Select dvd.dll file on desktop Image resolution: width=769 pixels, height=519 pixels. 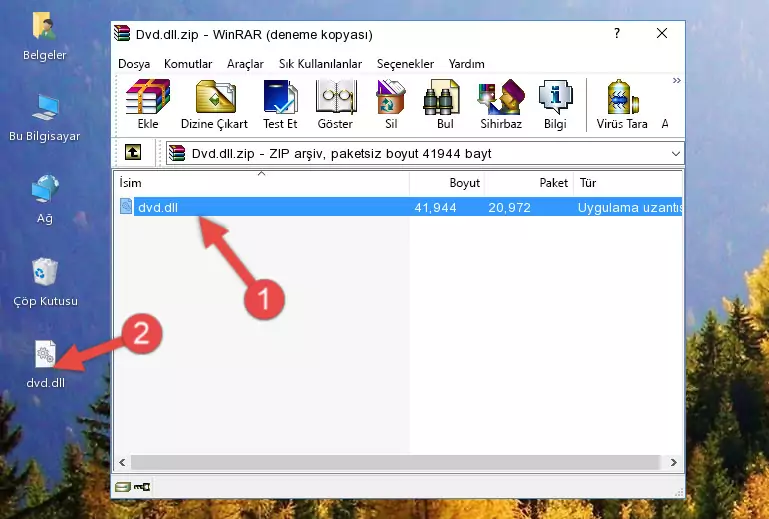pos(46,364)
